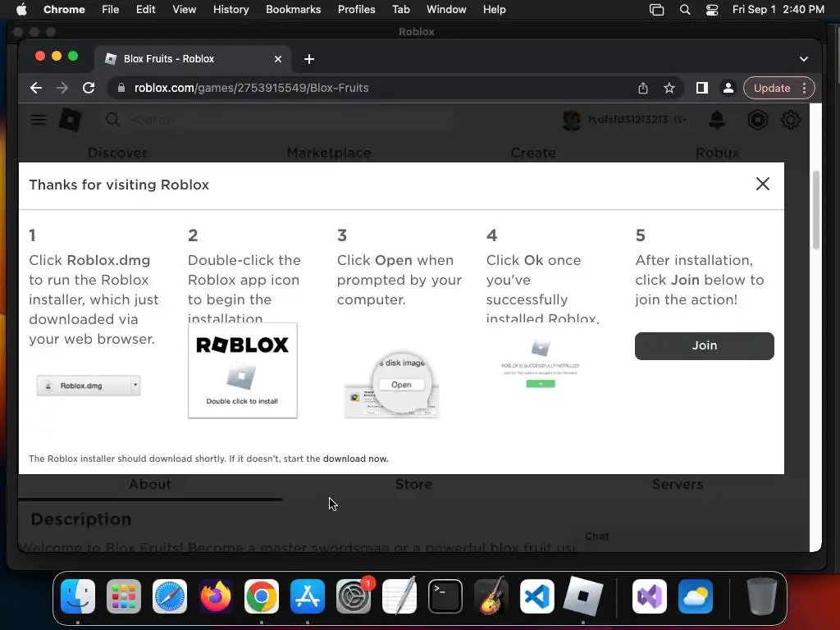Screen dimensions: 840x630
Task: Open the Chat panel
Action: click(597, 536)
